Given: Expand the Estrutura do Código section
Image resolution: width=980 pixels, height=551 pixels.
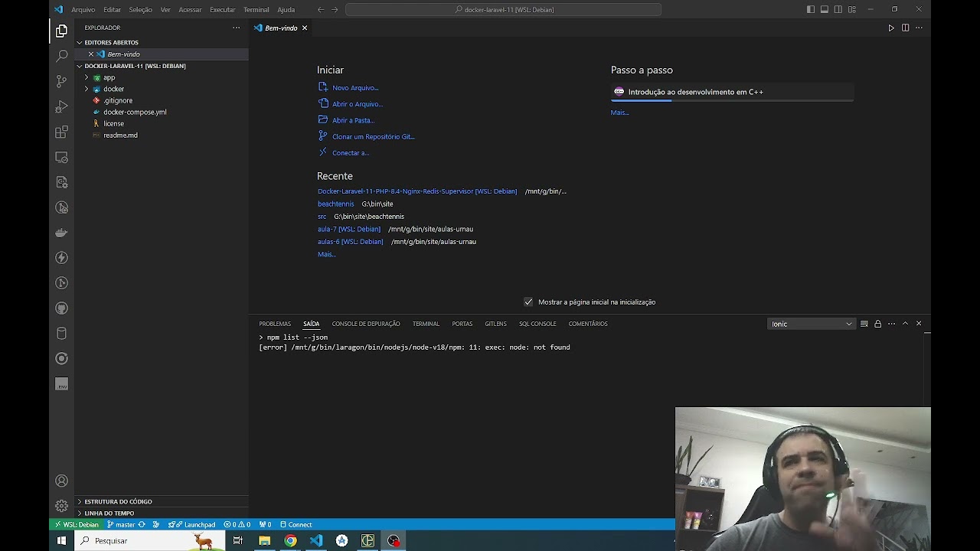Looking at the screenshot, I should [118, 501].
